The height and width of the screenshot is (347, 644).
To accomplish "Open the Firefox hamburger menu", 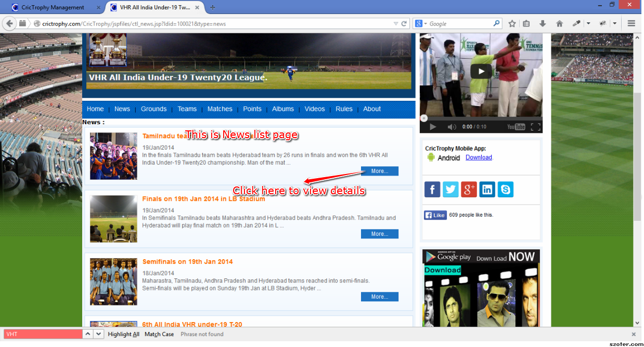I will (x=631, y=24).
